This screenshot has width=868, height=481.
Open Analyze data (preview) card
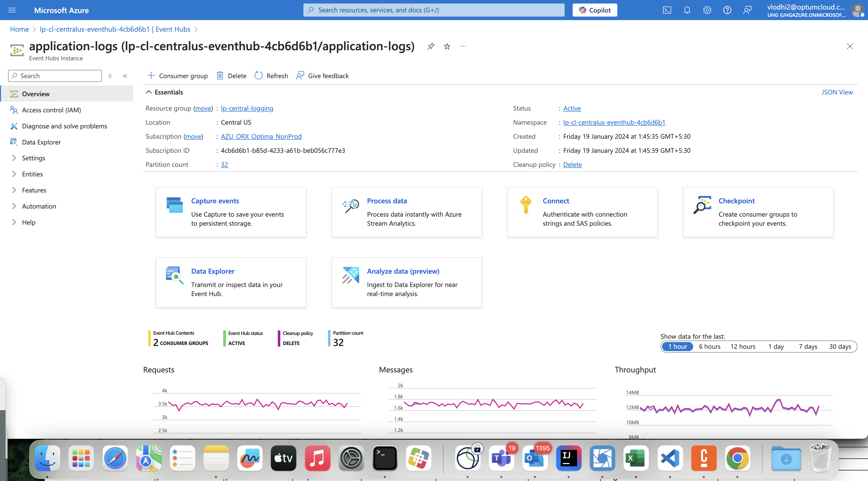407,282
